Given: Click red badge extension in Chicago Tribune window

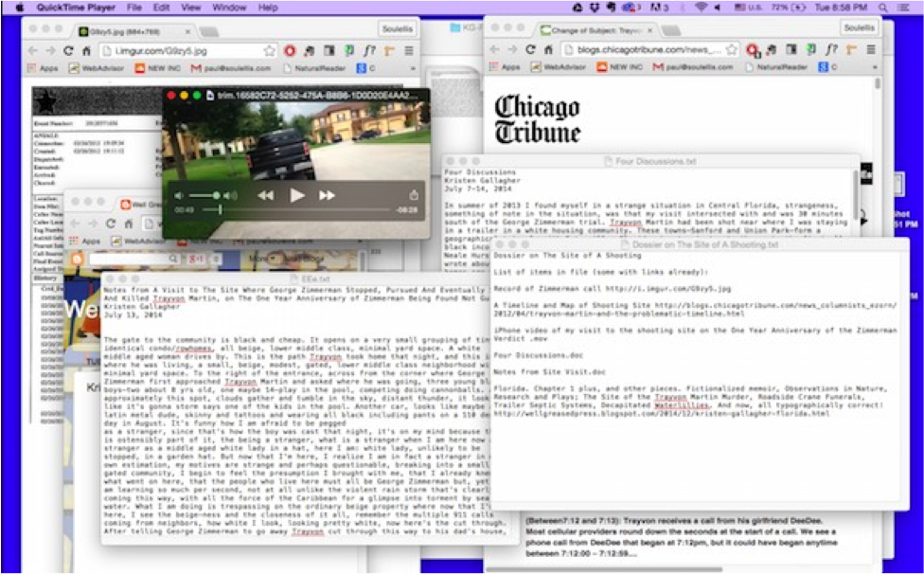Looking at the screenshot, I should pos(753,51).
